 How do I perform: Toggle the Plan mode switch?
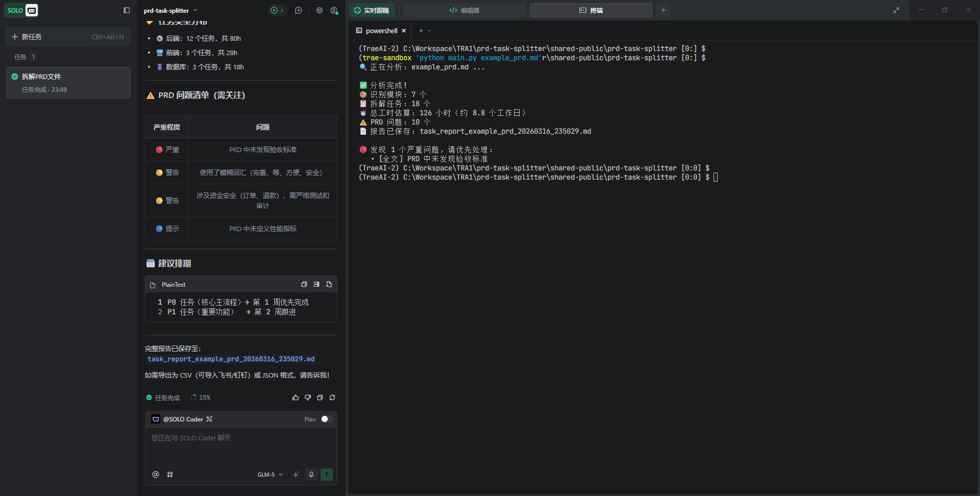click(x=327, y=419)
